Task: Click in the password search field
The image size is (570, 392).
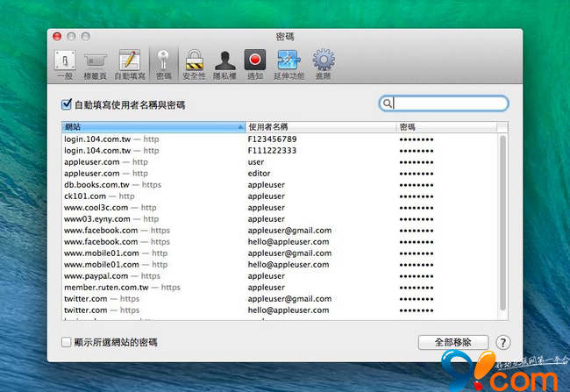Action: [x=449, y=103]
